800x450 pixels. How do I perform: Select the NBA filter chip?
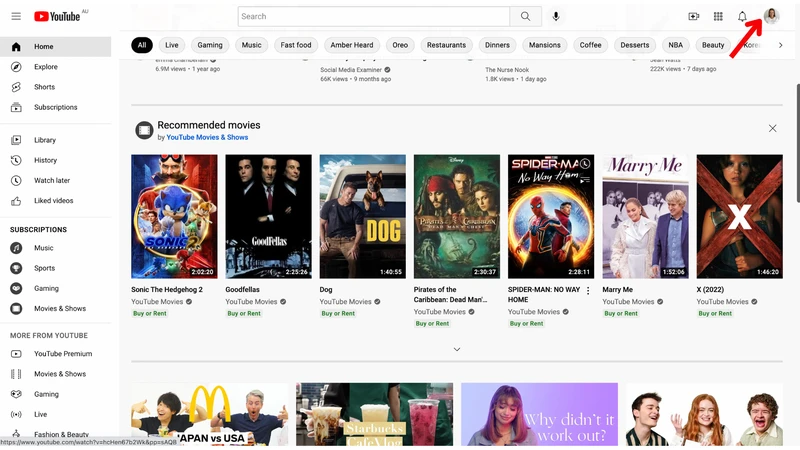(x=676, y=45)
